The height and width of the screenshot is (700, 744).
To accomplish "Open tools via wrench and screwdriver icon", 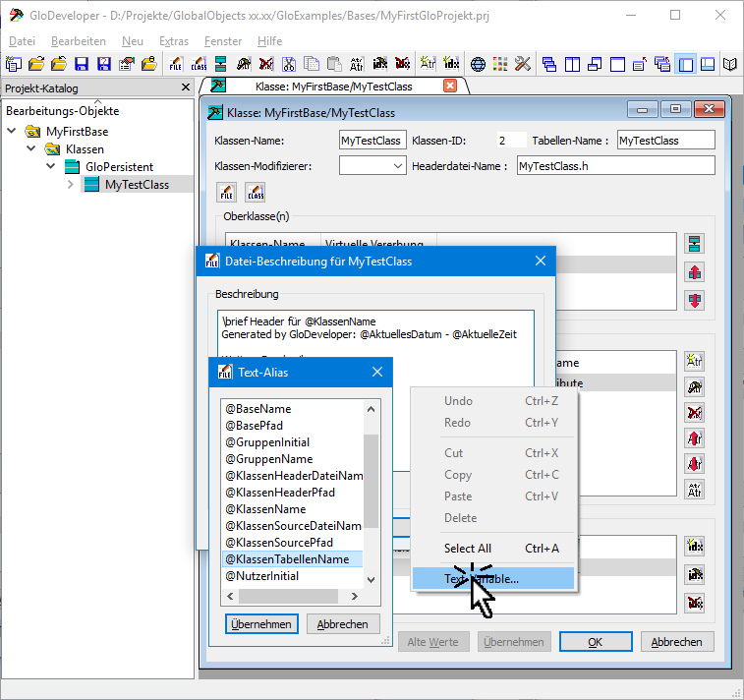I will click(523, 64).
